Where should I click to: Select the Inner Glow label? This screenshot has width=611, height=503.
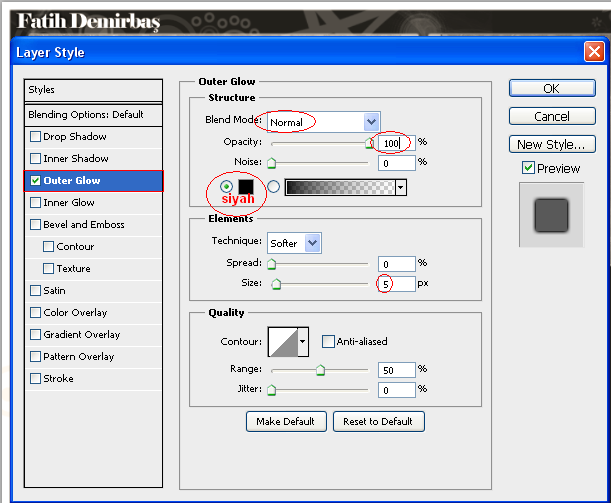coord(69,203)
